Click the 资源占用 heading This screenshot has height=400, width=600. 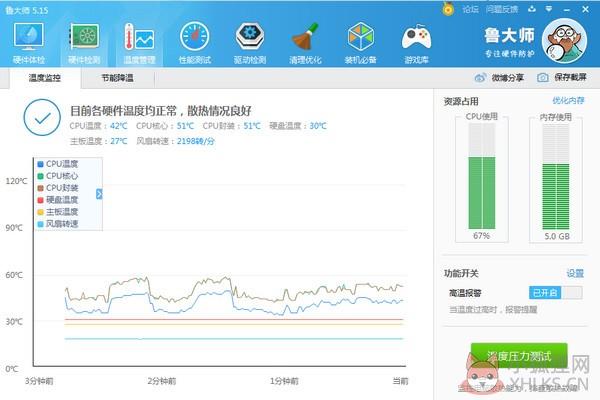pos(461,101)
